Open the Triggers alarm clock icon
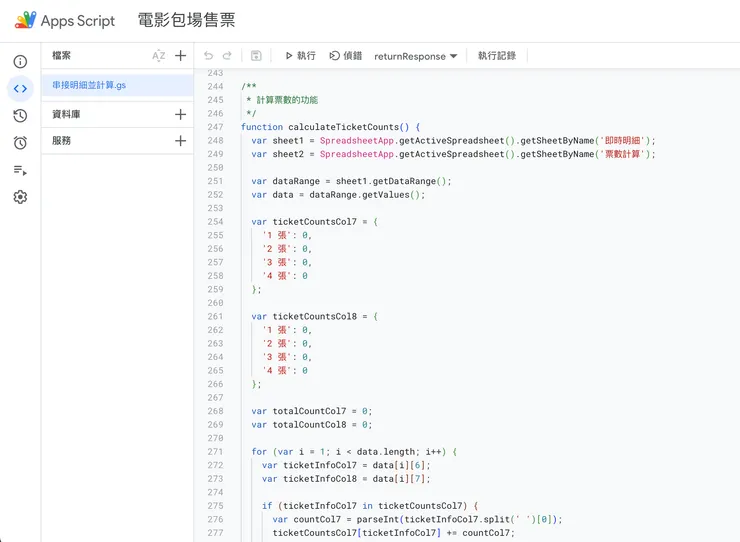 point(20,143)
